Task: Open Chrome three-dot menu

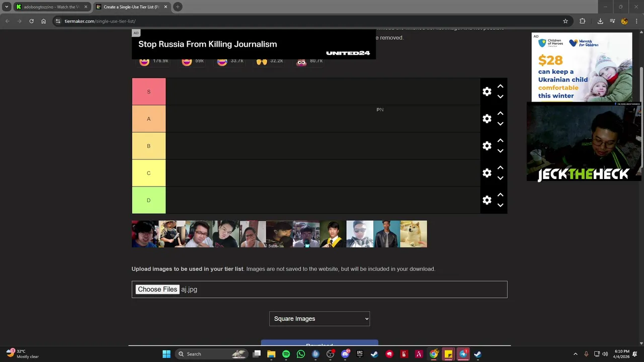Action: [636, 21]
